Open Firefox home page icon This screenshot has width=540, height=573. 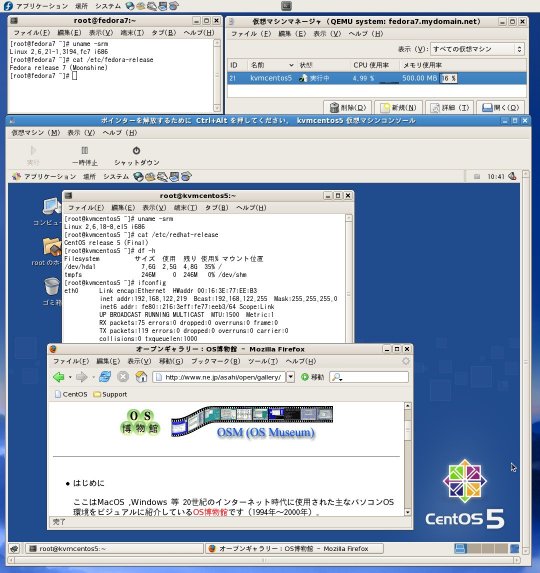click(x=141, y=377)
